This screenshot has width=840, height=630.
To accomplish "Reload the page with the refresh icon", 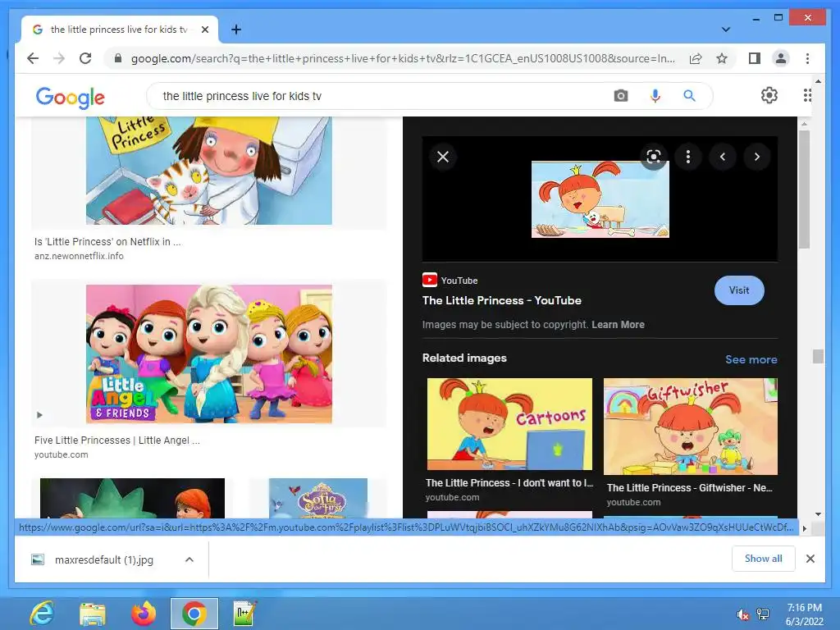I will click(85, 58).
